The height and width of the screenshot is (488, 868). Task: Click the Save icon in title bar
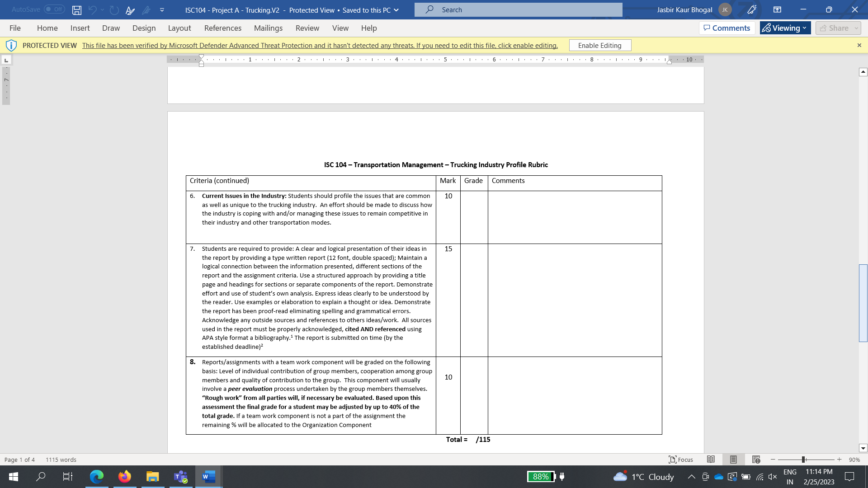[x=77, y=9]
